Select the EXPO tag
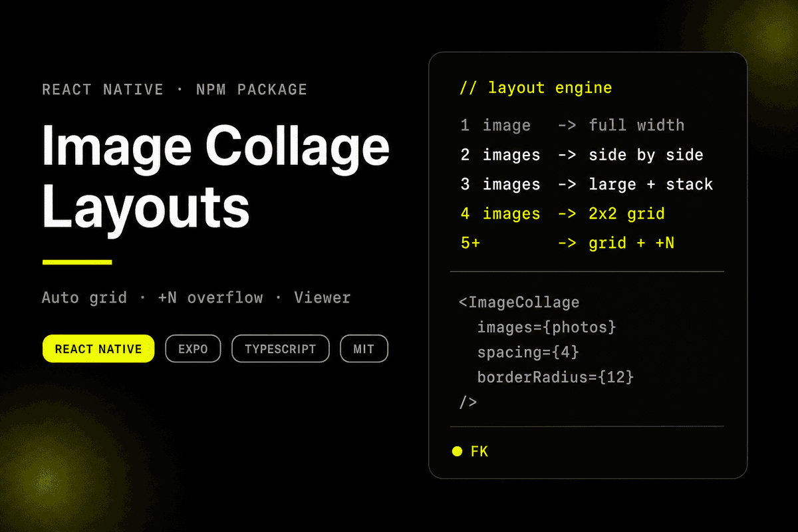Viewport: 798px width, 532px height. [x=193, y=349]
